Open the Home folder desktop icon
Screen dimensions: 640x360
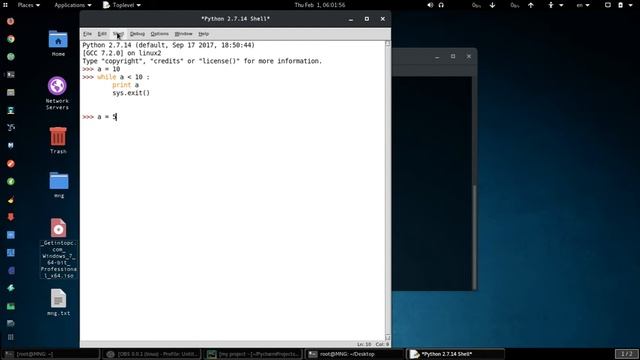click(58, 43)
